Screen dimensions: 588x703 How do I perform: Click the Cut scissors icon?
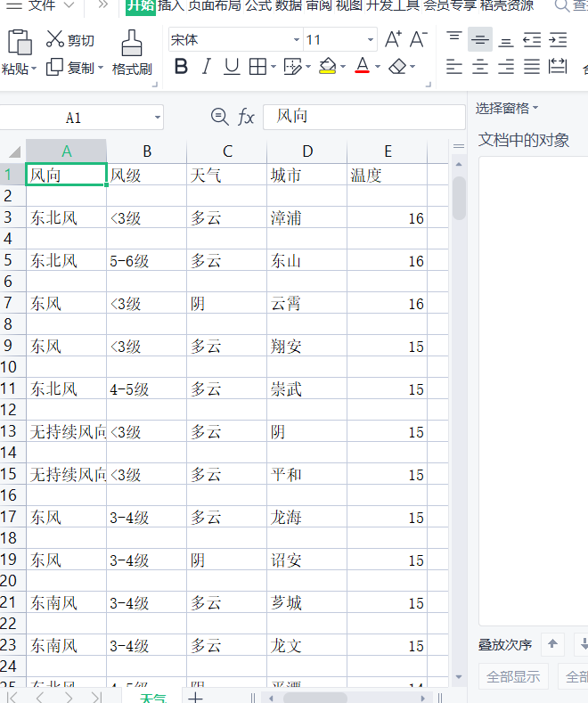54,39
